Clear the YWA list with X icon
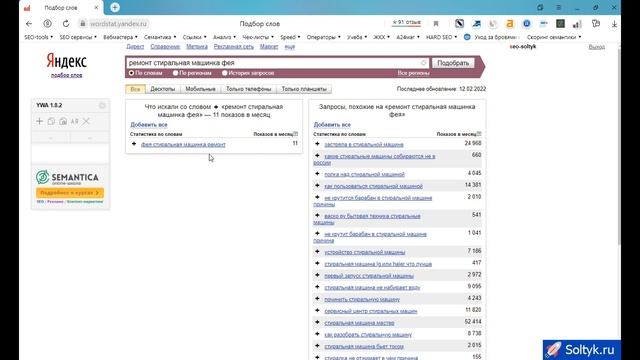 pos(86,121)
